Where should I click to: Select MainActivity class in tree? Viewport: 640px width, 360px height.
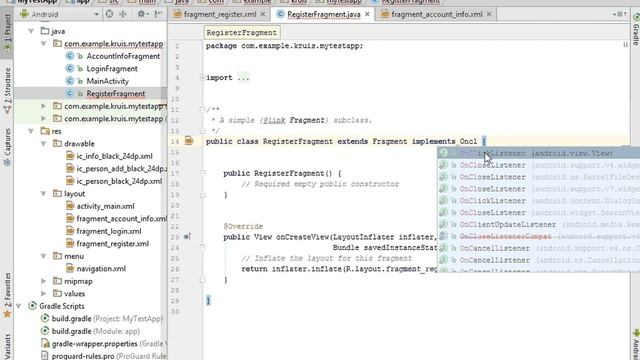point(107,81)
